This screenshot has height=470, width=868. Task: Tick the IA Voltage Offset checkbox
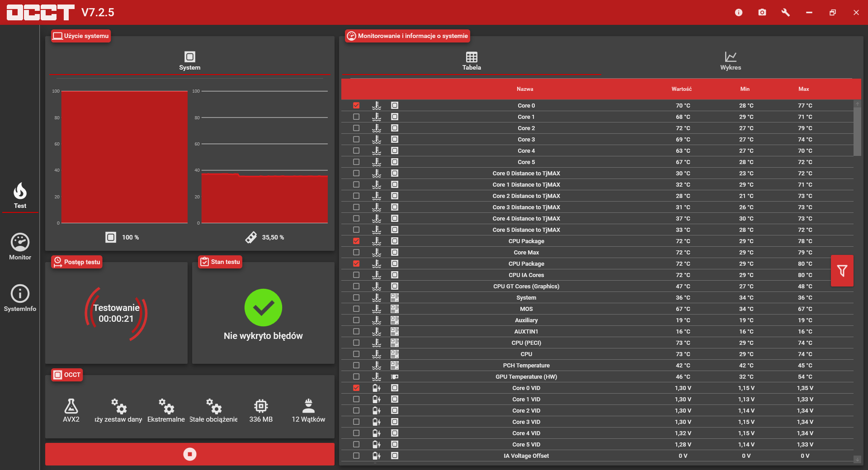click(x=356, y=456)
